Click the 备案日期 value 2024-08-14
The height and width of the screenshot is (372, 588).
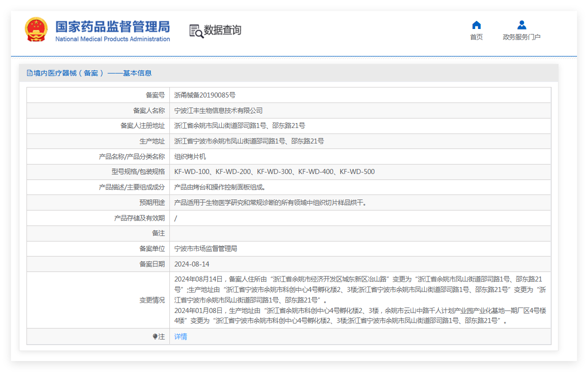click(x=192, y=264)
